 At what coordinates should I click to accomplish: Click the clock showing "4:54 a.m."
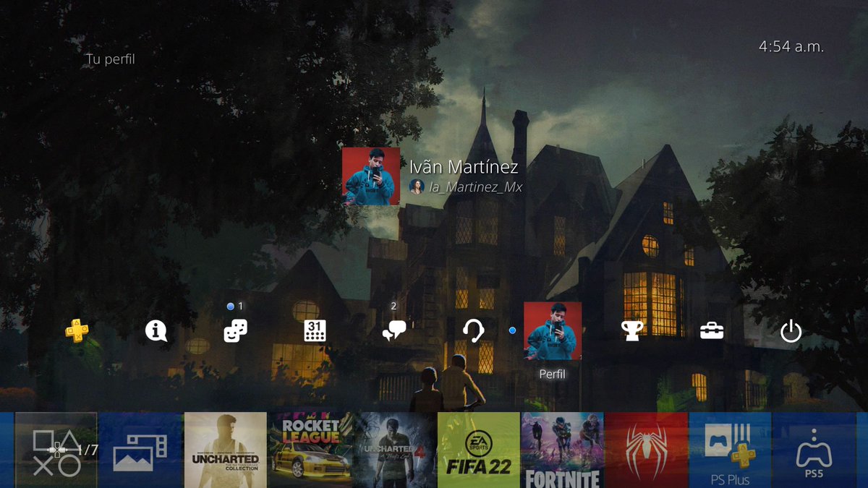coord(791,47)
